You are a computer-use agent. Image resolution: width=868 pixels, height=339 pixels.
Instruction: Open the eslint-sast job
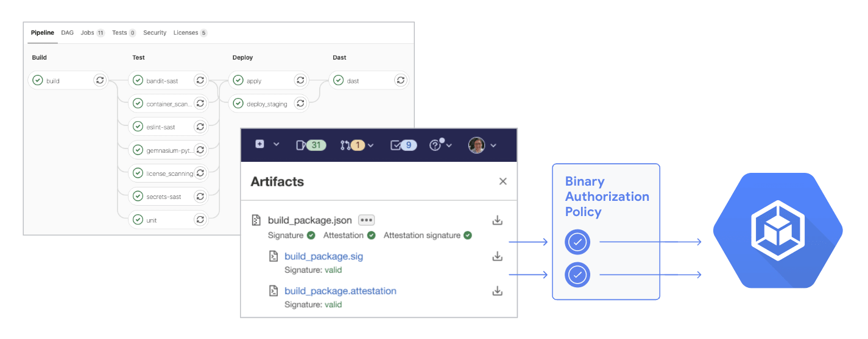click(x=161, y=127)
